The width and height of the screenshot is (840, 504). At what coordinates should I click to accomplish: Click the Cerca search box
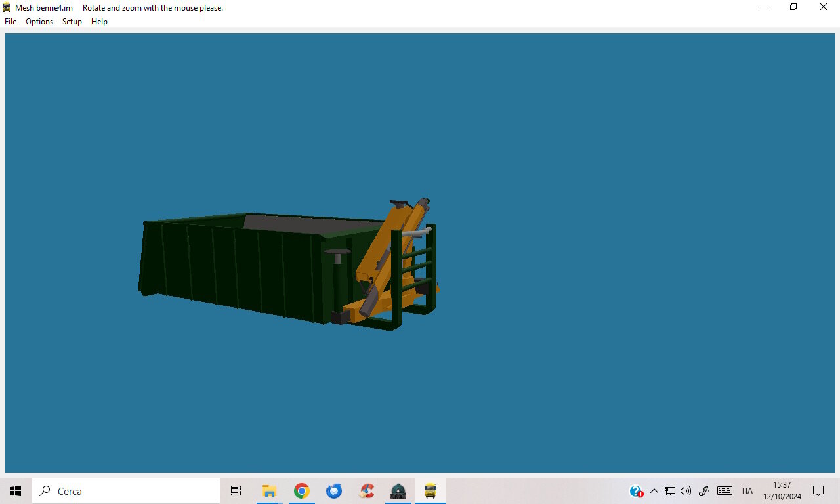(126, 491)
